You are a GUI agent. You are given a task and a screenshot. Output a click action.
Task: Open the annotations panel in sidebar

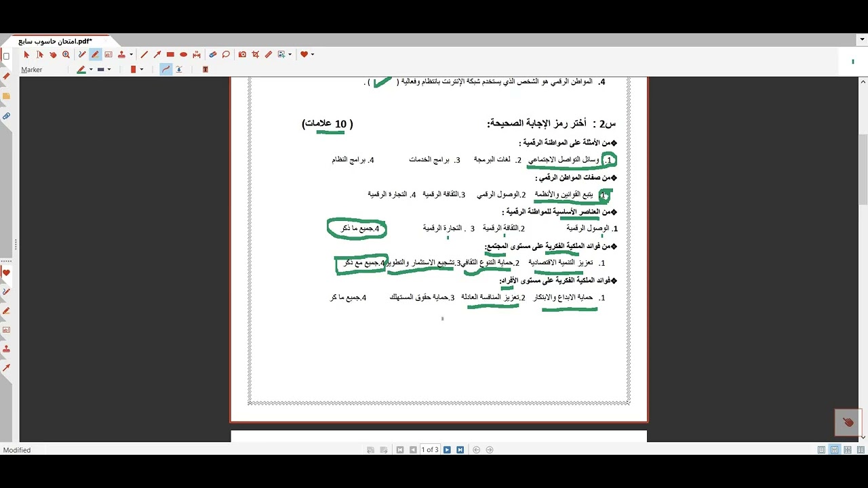click(6, 77)
